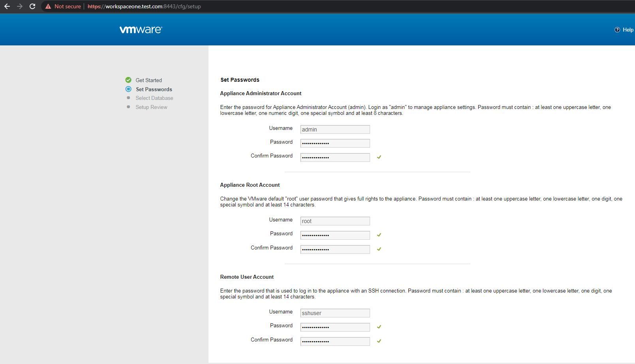Focus the root Confirm Password field
This screenshot has width=635, height=364.
click(x=335, y=250)
